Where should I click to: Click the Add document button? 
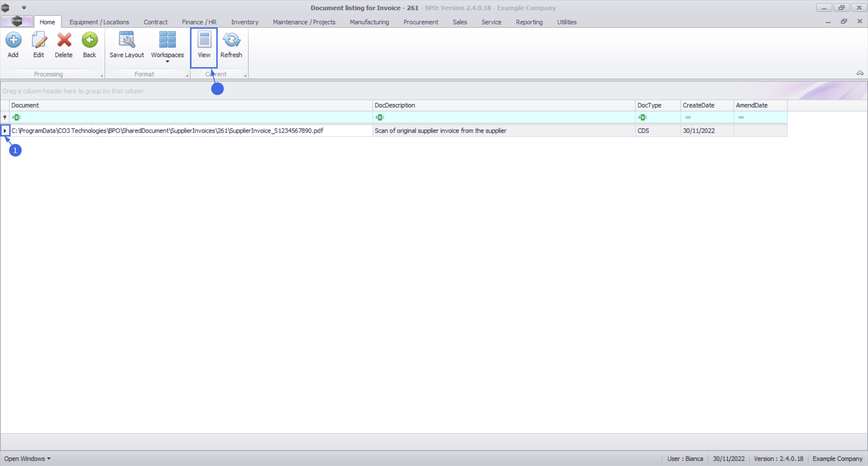(13, 45)
